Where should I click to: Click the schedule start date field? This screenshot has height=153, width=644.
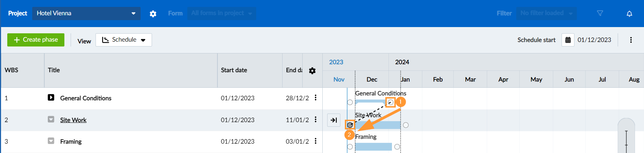[x=594, y=40]
